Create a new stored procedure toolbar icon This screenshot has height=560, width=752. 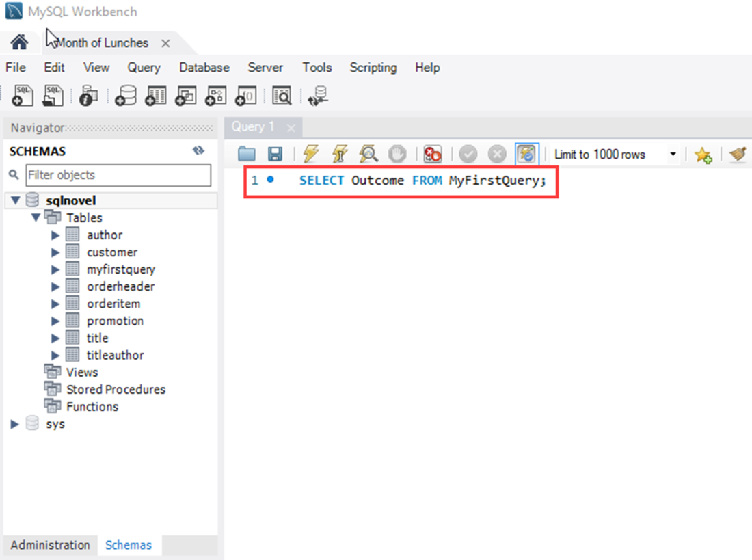[216, 95]
